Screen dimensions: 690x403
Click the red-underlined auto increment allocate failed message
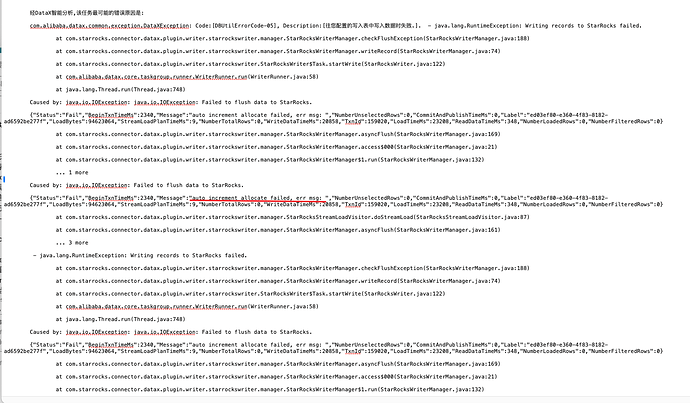260,198
